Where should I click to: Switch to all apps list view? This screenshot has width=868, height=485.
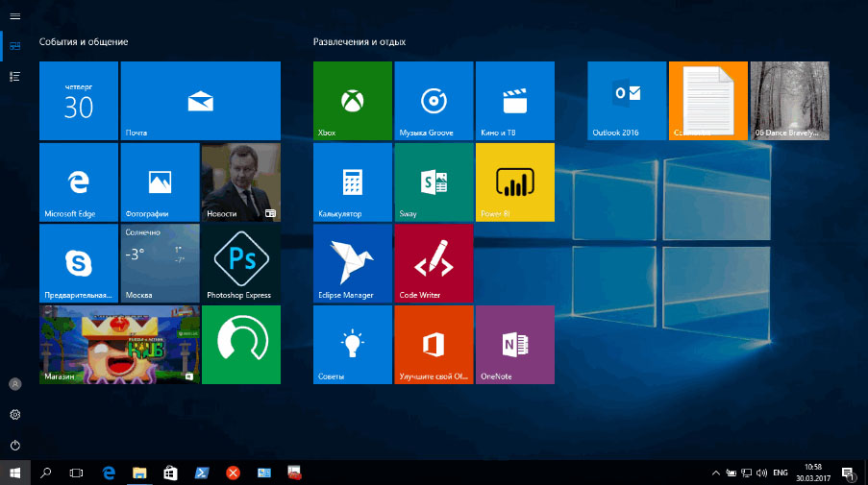(x=15, y=76)
